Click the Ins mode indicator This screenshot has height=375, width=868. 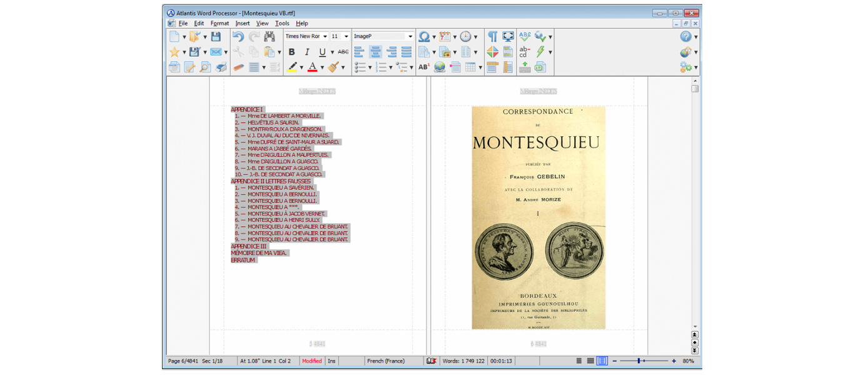pos(332,361)
